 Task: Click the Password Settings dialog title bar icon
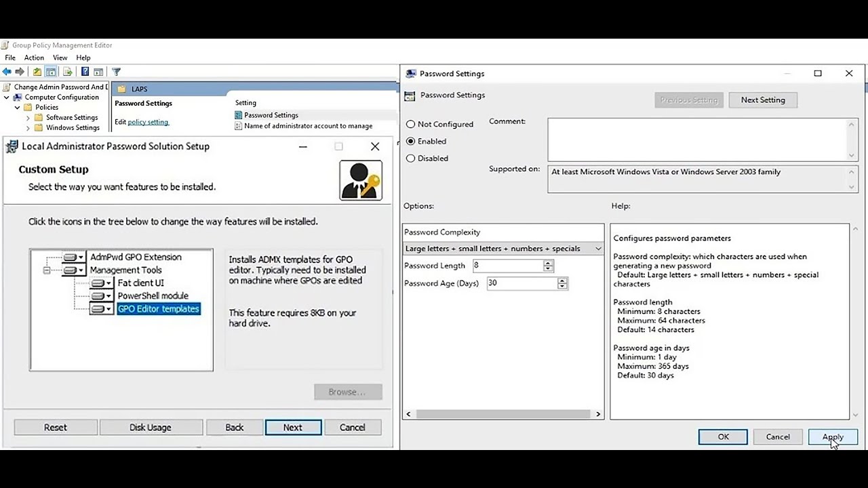(x=411, y=73)
